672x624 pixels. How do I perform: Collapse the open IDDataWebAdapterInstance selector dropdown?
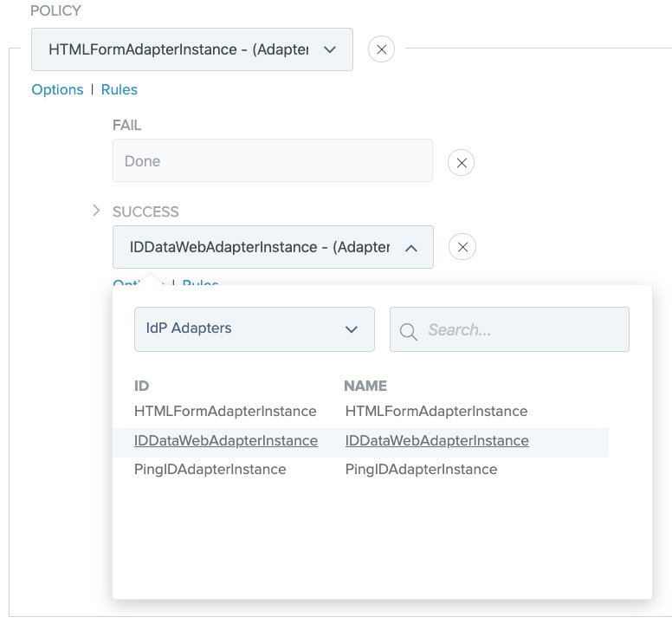pyautogui.click(x=411, y=248)
